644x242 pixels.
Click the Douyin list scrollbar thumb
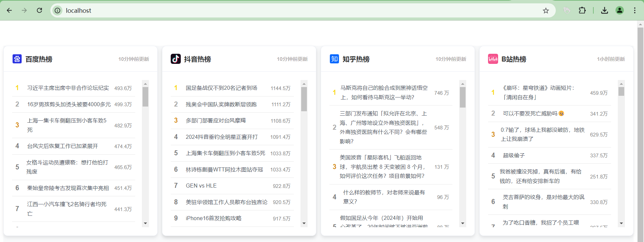pos(304,99)
